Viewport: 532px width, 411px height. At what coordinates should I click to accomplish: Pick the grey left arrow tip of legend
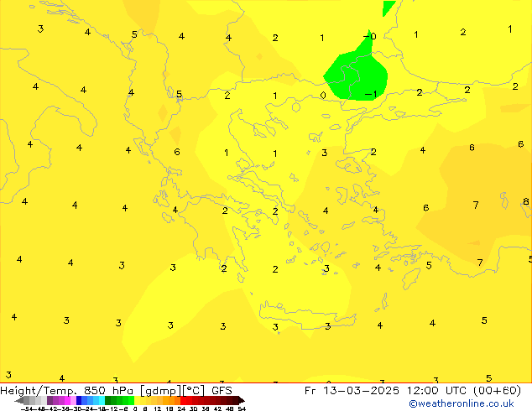pyautogui.click(x=19, y=401)
